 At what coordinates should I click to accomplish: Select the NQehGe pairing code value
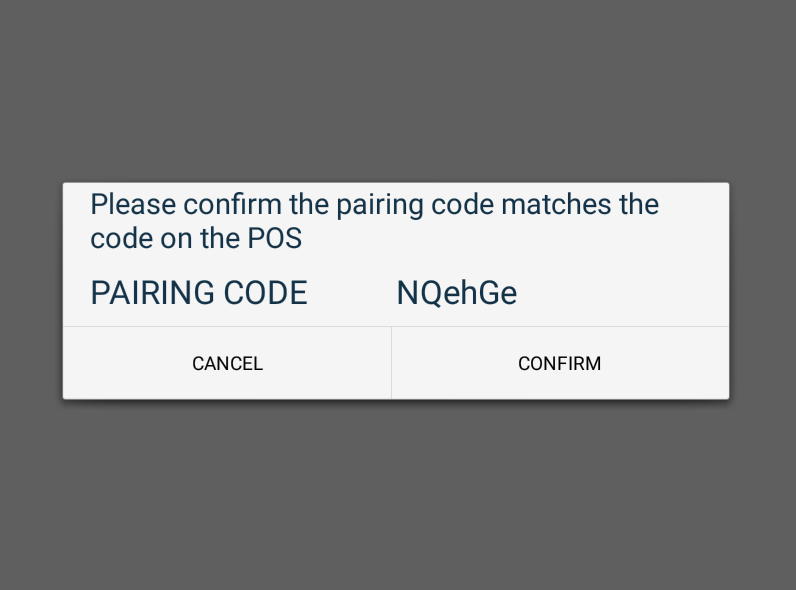(456, 293)
